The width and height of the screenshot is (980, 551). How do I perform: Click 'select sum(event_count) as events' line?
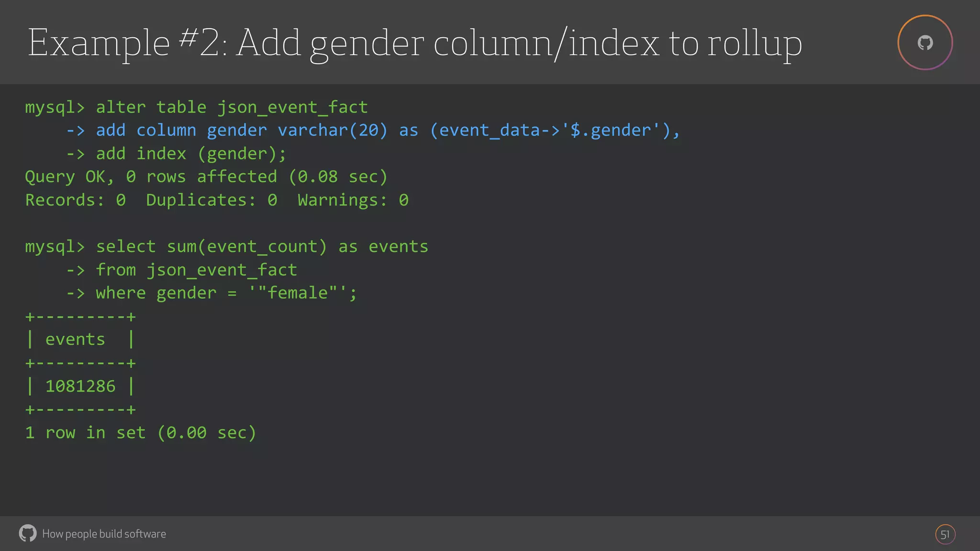click(227, 247)
